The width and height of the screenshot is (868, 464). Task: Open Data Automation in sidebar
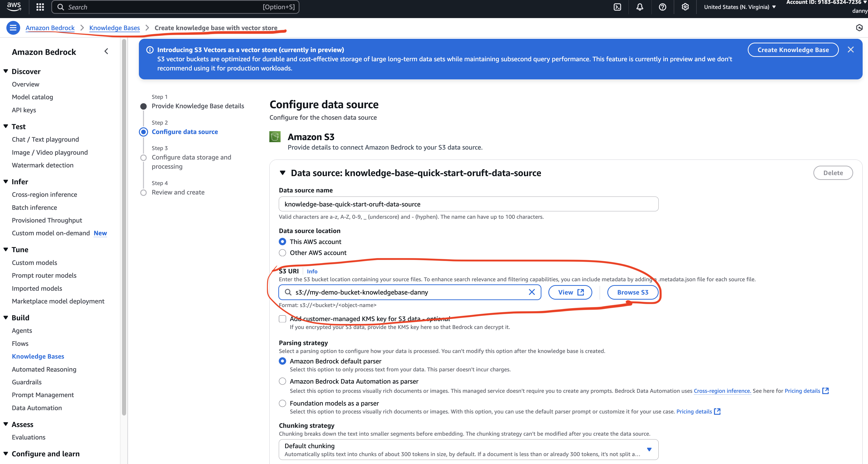pyautogui.click(x=37, y=408)
